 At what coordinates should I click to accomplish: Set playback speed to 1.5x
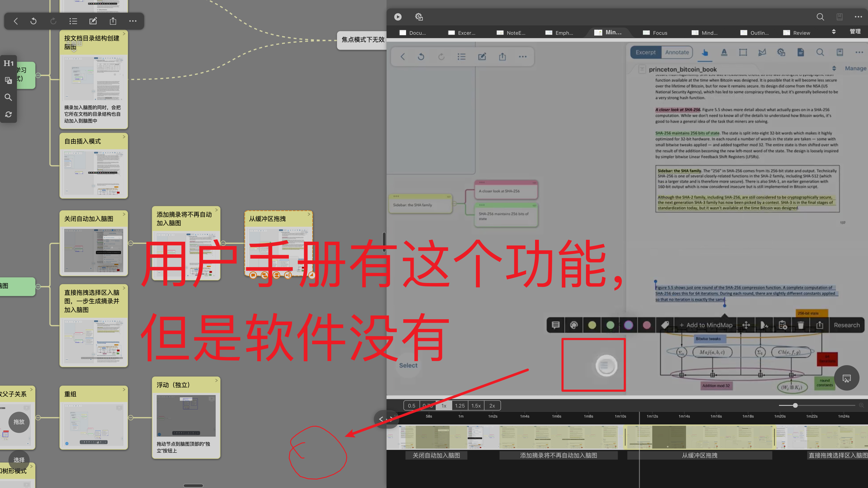click(476, 406)
